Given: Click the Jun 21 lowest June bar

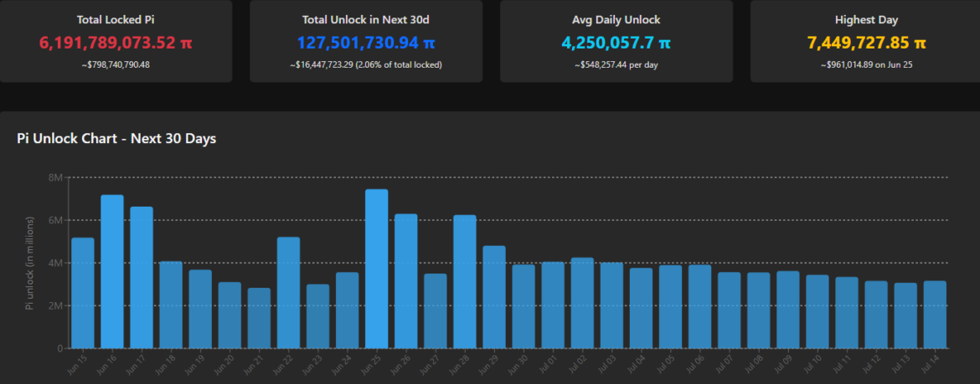Looking at the screenshot, I should tap(259, 318).
